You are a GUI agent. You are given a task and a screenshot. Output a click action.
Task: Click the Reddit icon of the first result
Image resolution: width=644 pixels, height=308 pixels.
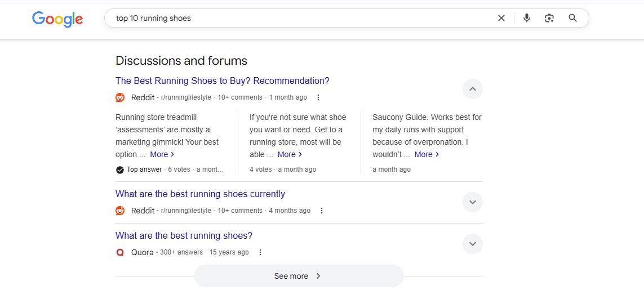pos(120,97)
